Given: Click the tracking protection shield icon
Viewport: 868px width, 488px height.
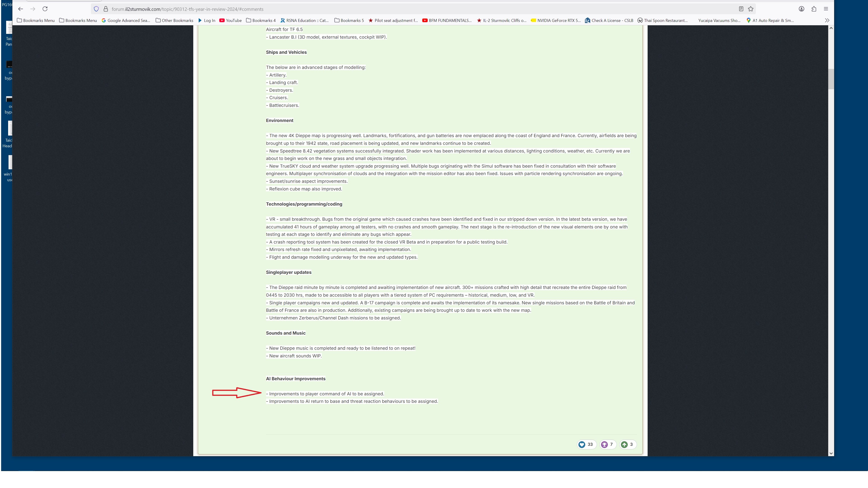Looking at the screenshot, I should pyautogui.click(x=96, y=9).
